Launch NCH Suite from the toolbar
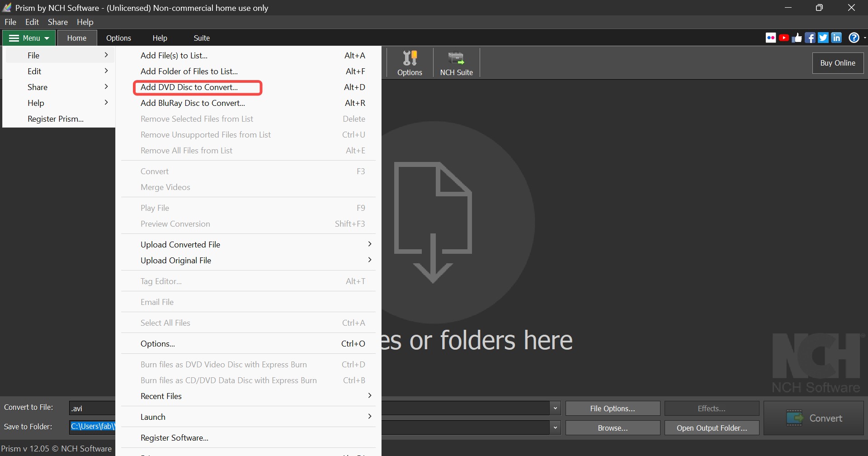This screenshot has height=456, width=868. pos(456,62)
